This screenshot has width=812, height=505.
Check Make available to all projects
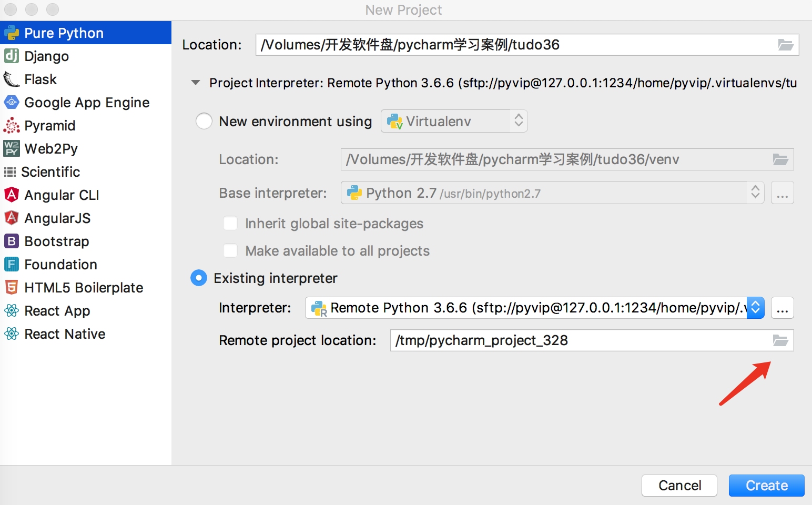click(230, 251)
